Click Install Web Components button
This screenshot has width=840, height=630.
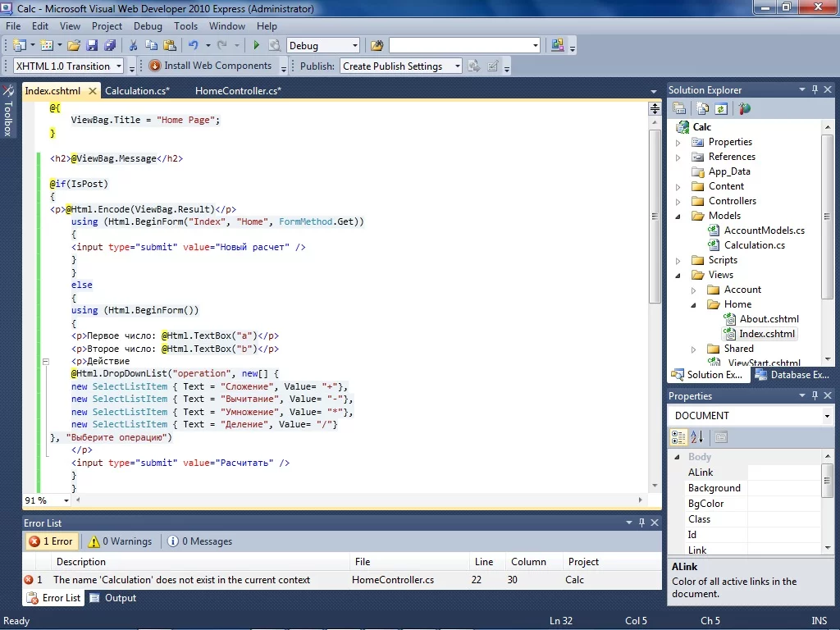pyautogui.click(x=211, y=66)
